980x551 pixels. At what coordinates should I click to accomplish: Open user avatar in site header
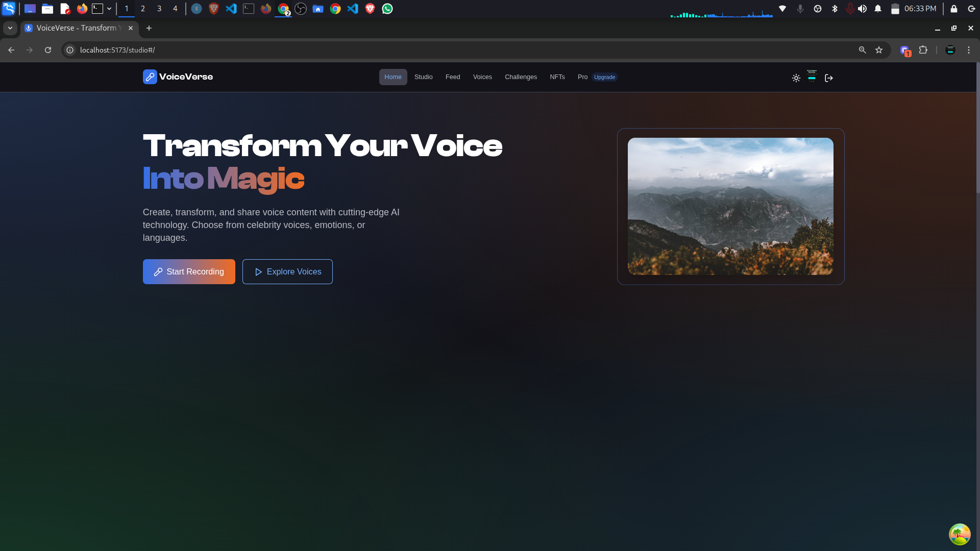(x=812, y=77)
